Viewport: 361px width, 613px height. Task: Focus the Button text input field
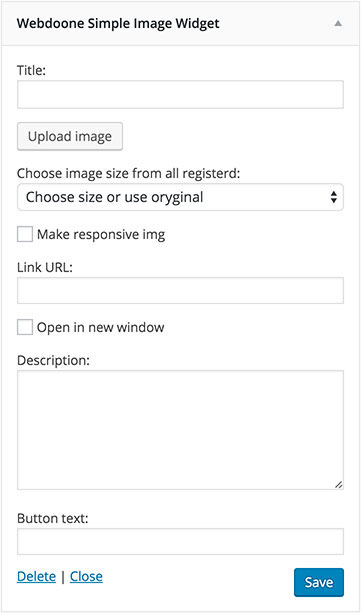click(180, 541)
